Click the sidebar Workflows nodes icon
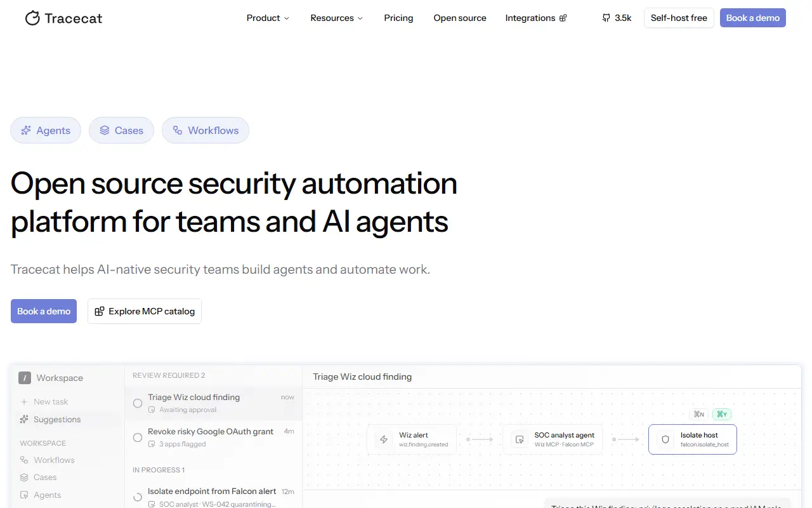 pos(24,460)
